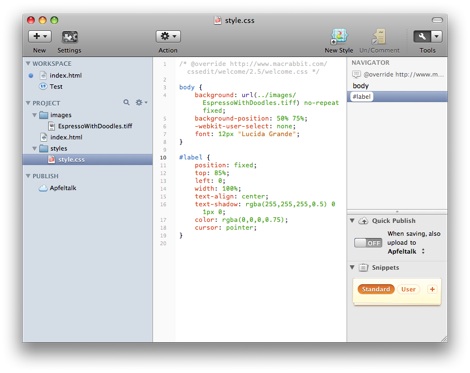Screen dimensions: 470x373
Task: Add a new snippet with plus button
Action: coord(432,289)
